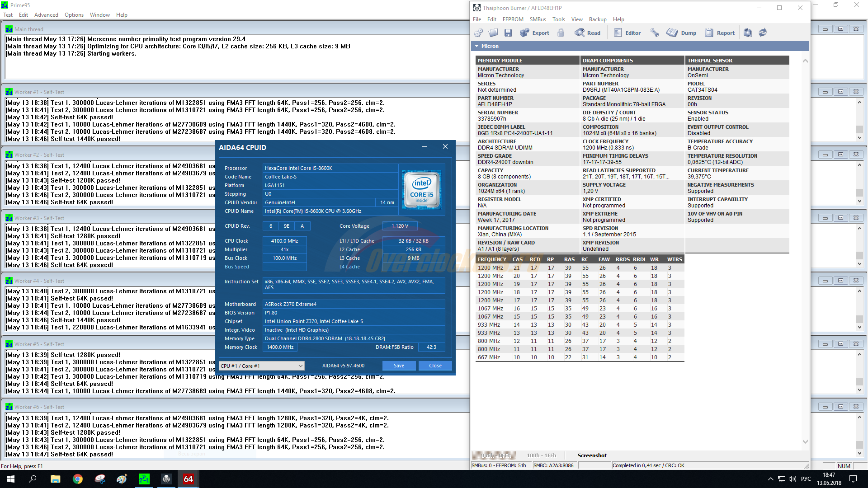Image resolution: width=868 pixels, height=488 pixels.
Task: Open the Advanced menu in Prime95
Action: tap(46, 15)
